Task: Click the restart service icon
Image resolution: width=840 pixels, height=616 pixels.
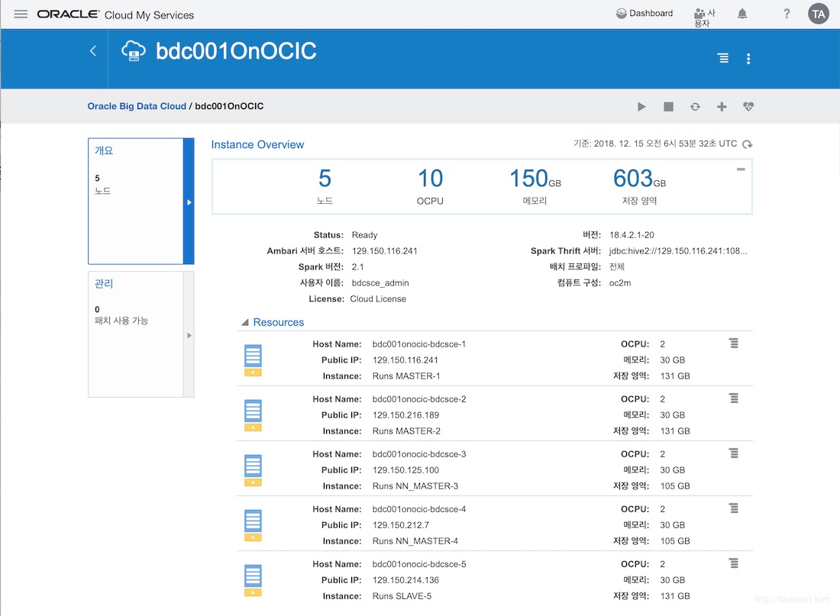Action: [695, 107]
